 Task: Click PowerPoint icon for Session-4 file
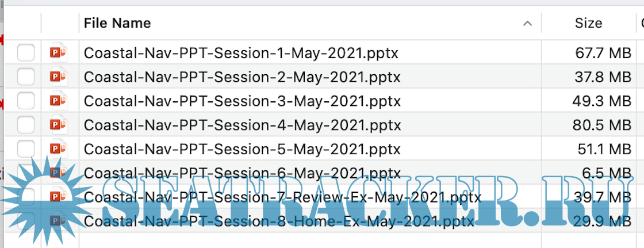click(58, 124)
